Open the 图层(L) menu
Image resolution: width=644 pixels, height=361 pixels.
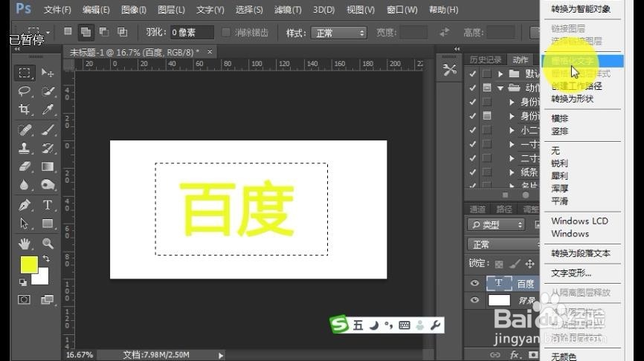[171, 10]
